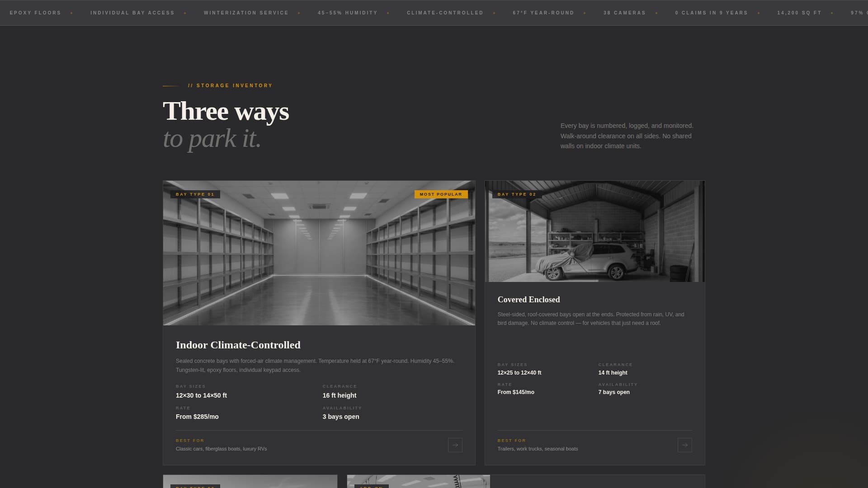Click 67°F YEAR-ROUND in the ticker
The height and width of the screenshot is (488, 868).
(543, 13)
